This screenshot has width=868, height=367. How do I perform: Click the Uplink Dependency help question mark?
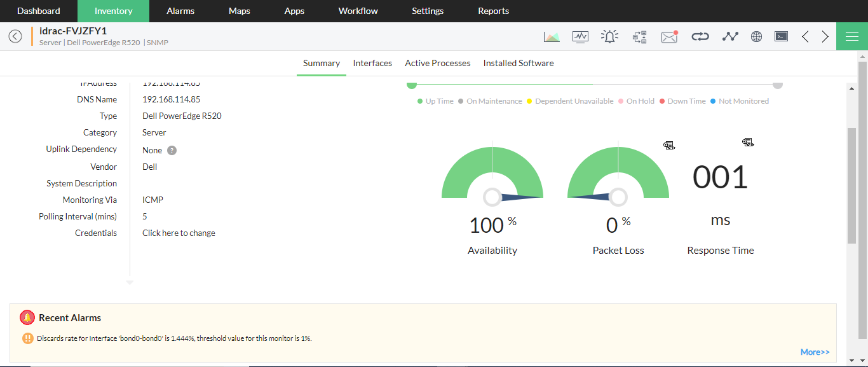[x=172, y=151]
